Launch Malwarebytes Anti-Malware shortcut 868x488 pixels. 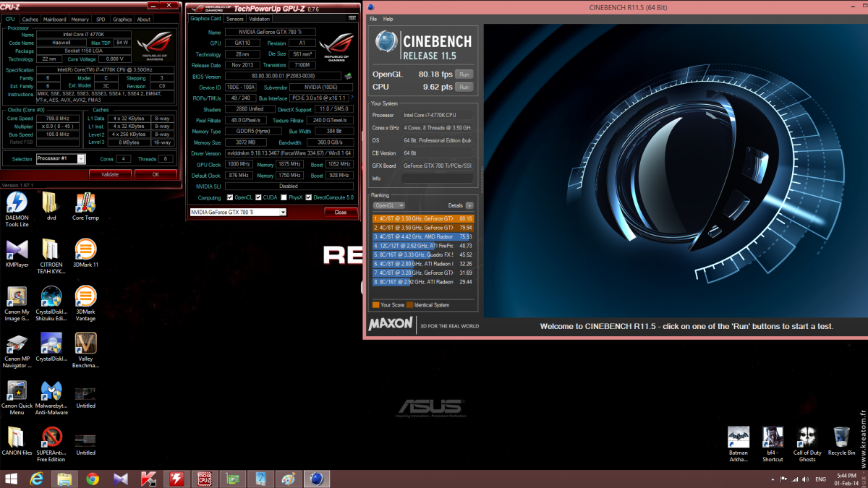click(51, 399)
